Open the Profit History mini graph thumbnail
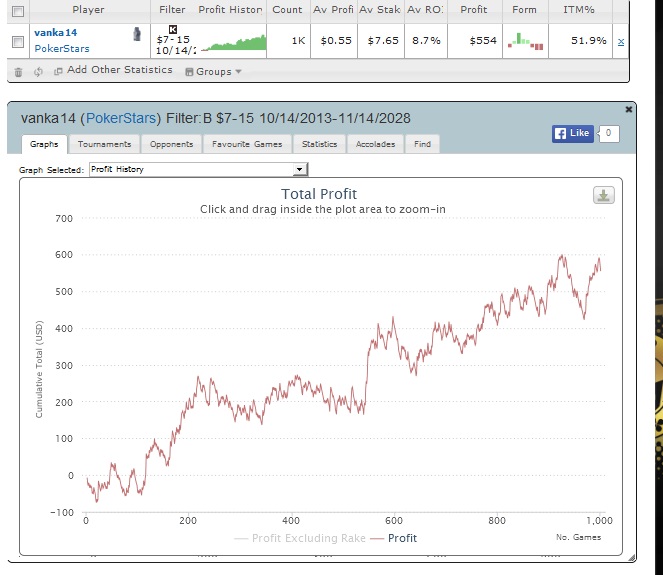Viewport: 663px width, 575px height. pos(233,42)
